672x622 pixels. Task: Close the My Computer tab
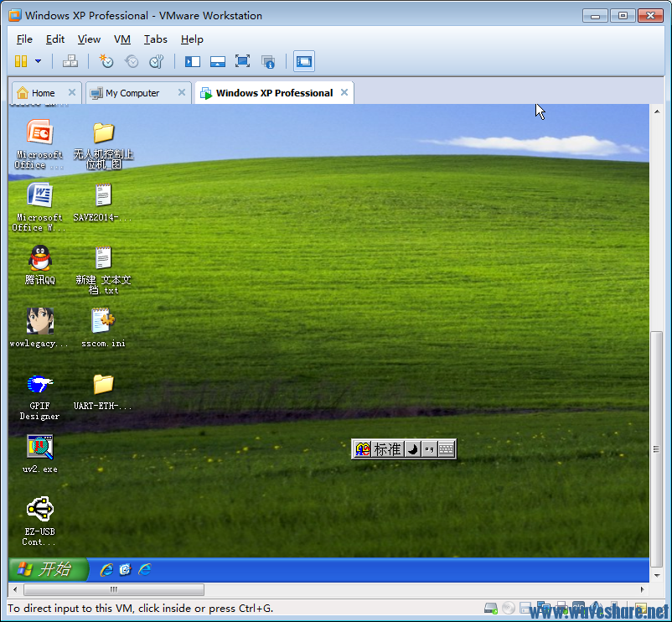tap(182, 92)
